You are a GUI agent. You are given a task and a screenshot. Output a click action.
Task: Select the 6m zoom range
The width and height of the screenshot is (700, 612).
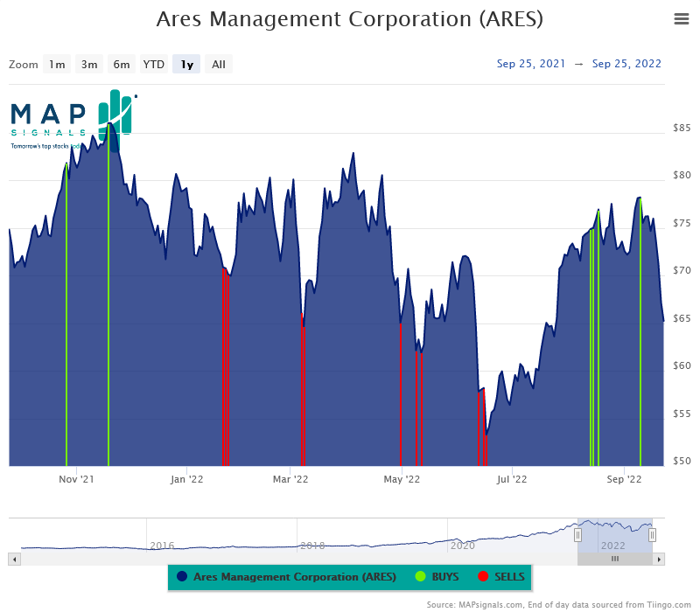coord(122,64)
